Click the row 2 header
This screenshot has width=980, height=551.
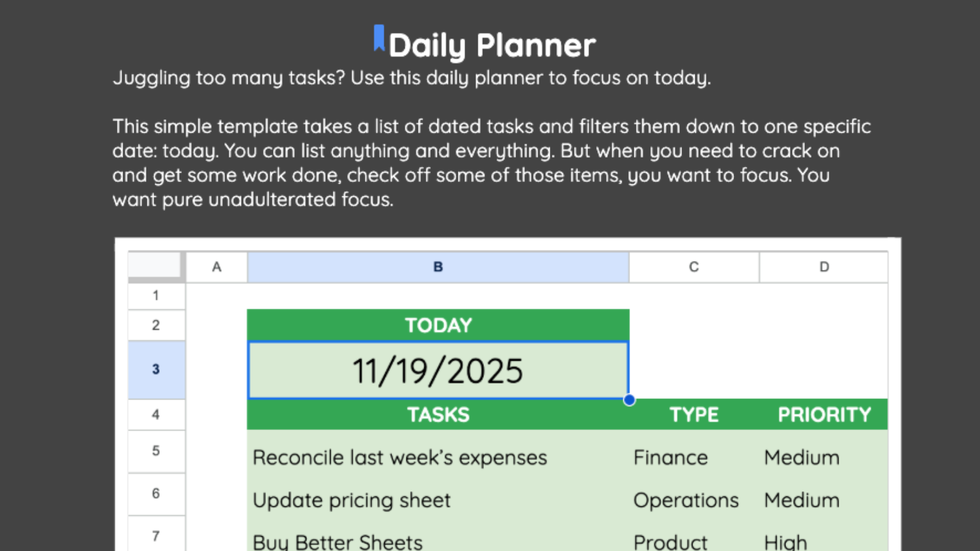click(156, 325)
